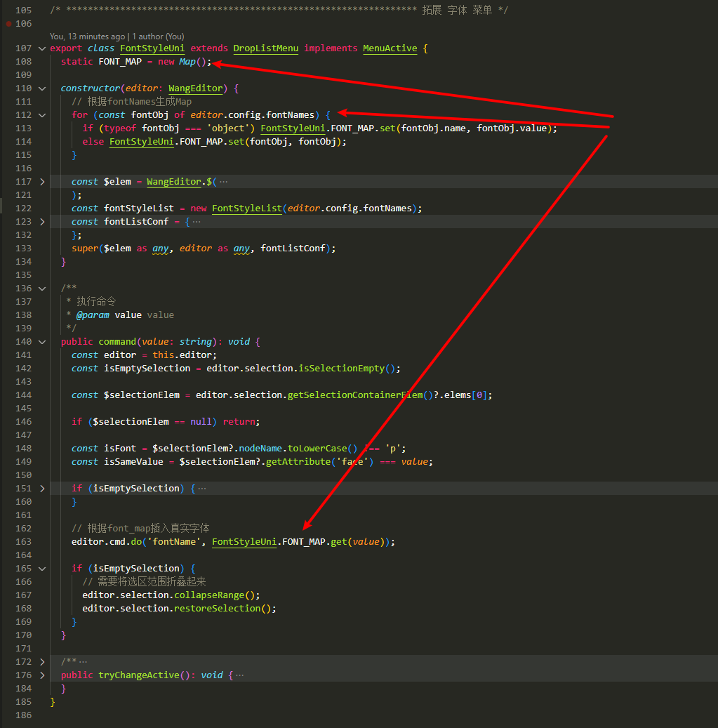
Task: Expand folded tryChangeActive method at line 176
Action: [x=42, y=675]
